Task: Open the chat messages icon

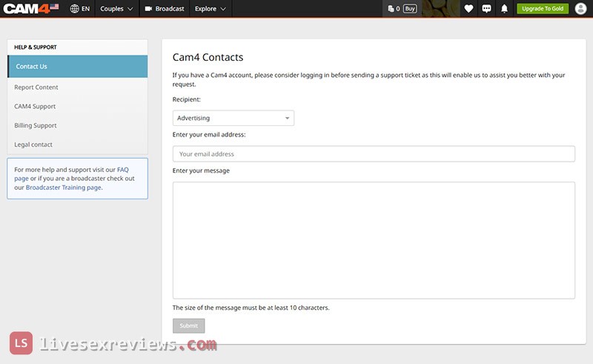Action: 486,9
